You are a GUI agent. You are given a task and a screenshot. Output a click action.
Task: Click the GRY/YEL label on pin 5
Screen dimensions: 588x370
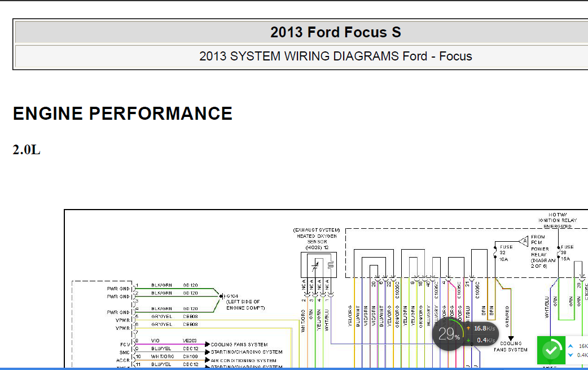click(161, 317)
